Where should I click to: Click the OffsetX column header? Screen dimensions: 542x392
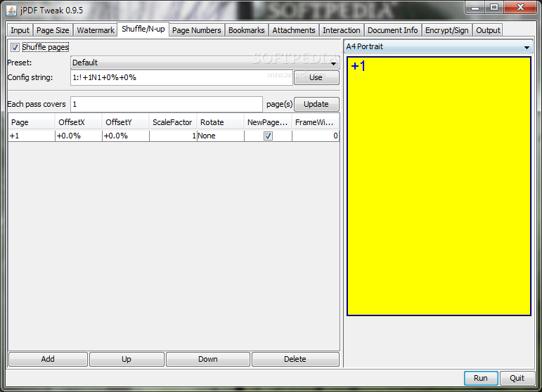coord(79,122)
